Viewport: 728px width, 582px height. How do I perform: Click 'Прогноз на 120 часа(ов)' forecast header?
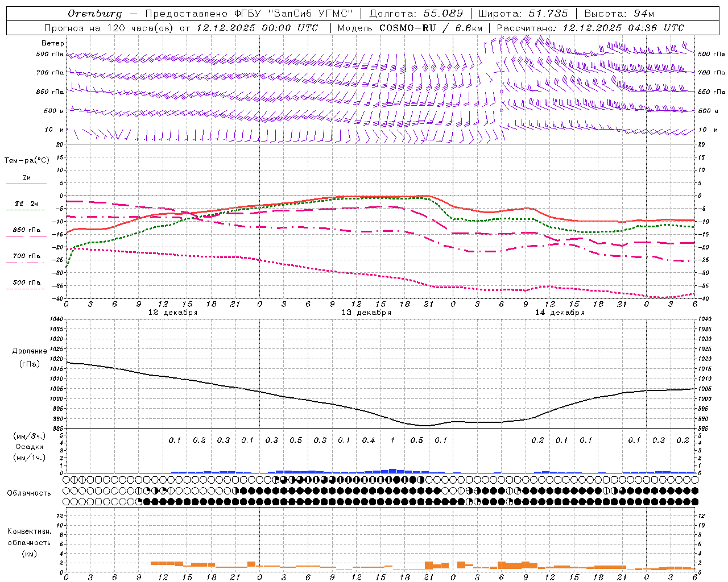(x=110, y=28)
